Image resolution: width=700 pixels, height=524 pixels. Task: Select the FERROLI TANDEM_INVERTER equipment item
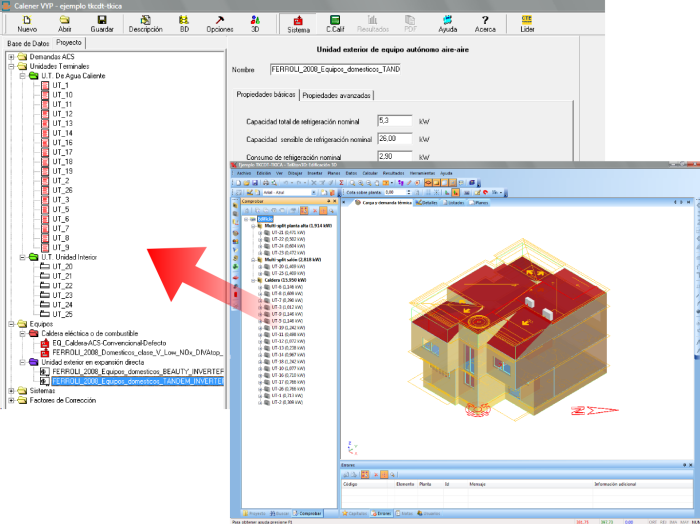coord(138,382)
